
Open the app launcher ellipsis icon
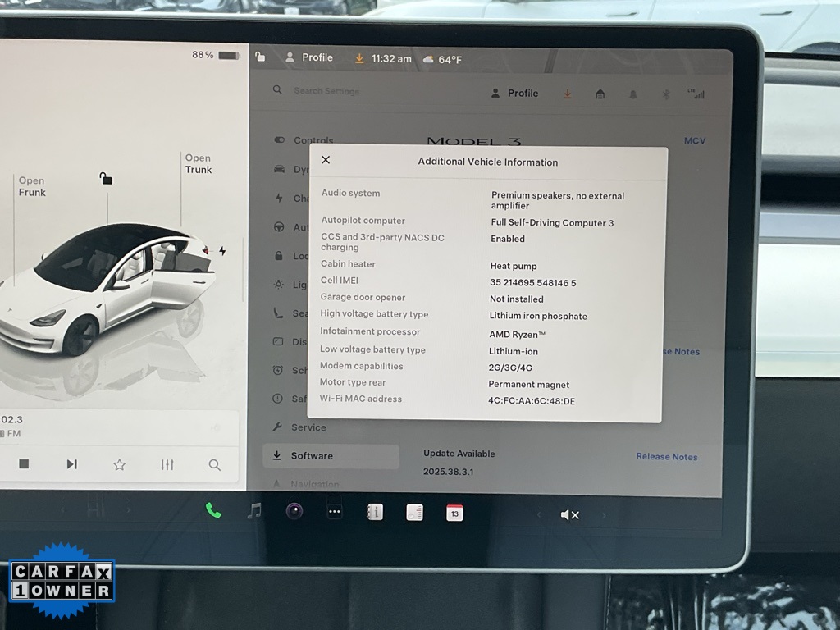334,511
